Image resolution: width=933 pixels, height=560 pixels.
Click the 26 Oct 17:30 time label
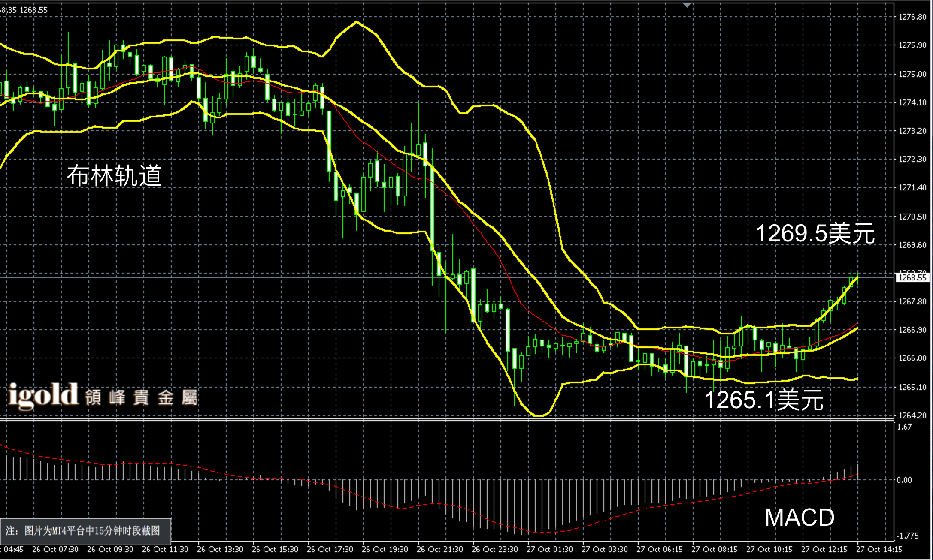(330, 549)
